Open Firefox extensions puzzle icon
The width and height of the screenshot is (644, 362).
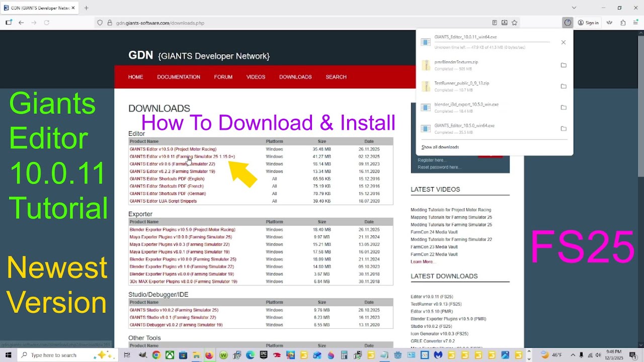[623, 23]
